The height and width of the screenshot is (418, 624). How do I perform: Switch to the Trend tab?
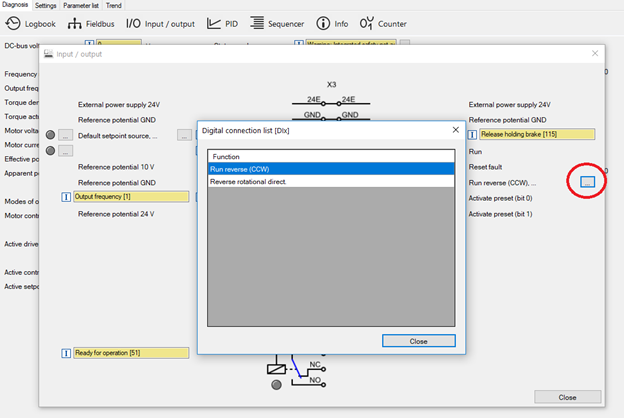tap(113, 5)
